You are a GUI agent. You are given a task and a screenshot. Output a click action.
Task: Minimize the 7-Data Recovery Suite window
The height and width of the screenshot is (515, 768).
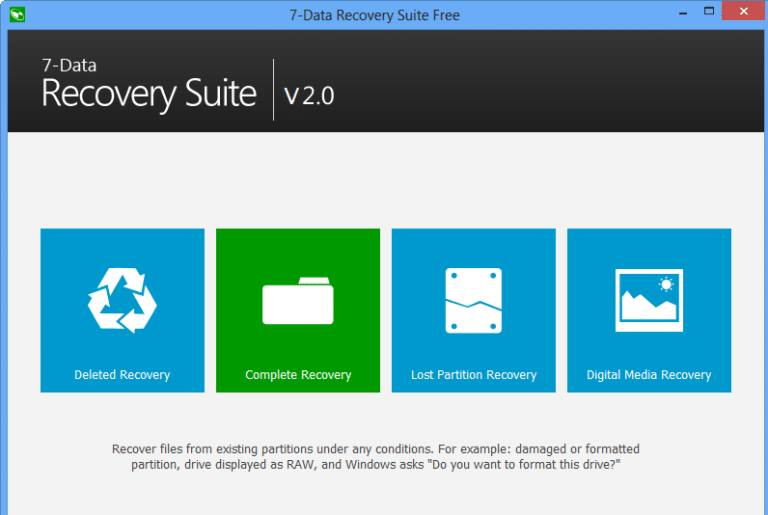point(683,12)
